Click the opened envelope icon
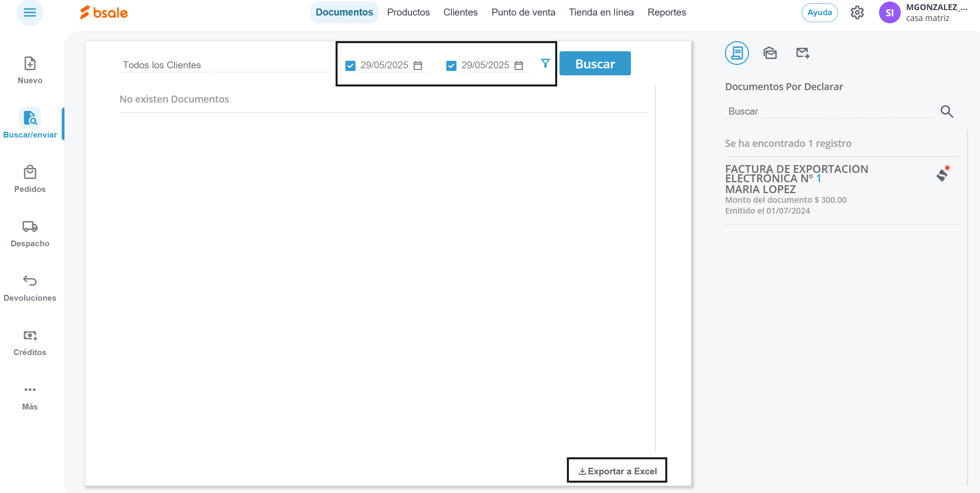The image size is (980, 493). (x=770, y=53)
